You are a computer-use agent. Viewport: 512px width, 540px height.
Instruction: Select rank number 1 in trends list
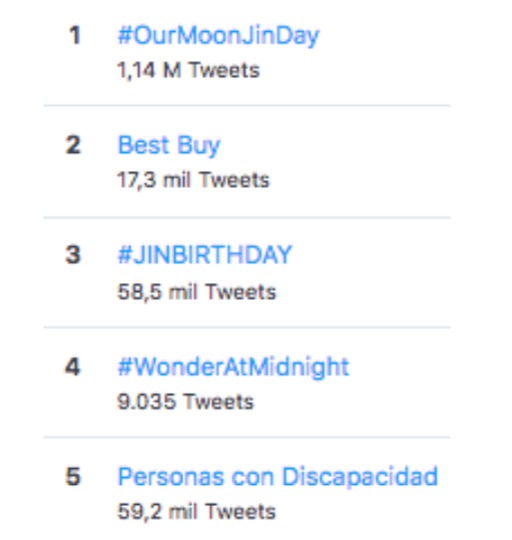[75, 35]
